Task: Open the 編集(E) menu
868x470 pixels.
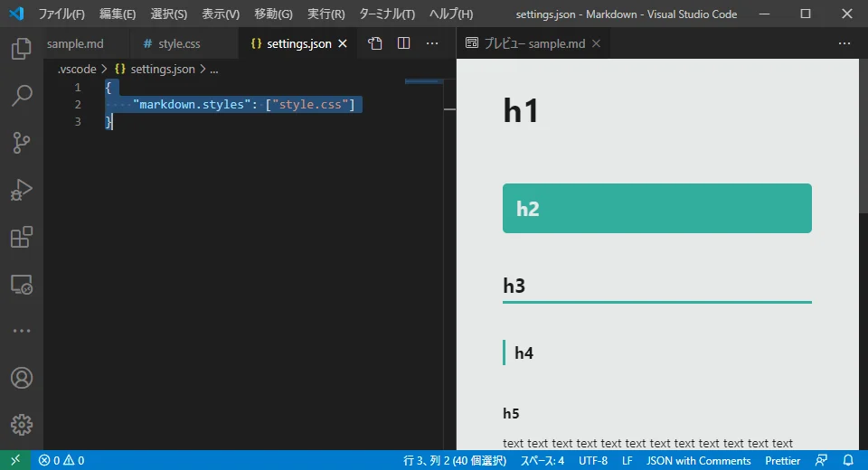Action: click(118, 14)
